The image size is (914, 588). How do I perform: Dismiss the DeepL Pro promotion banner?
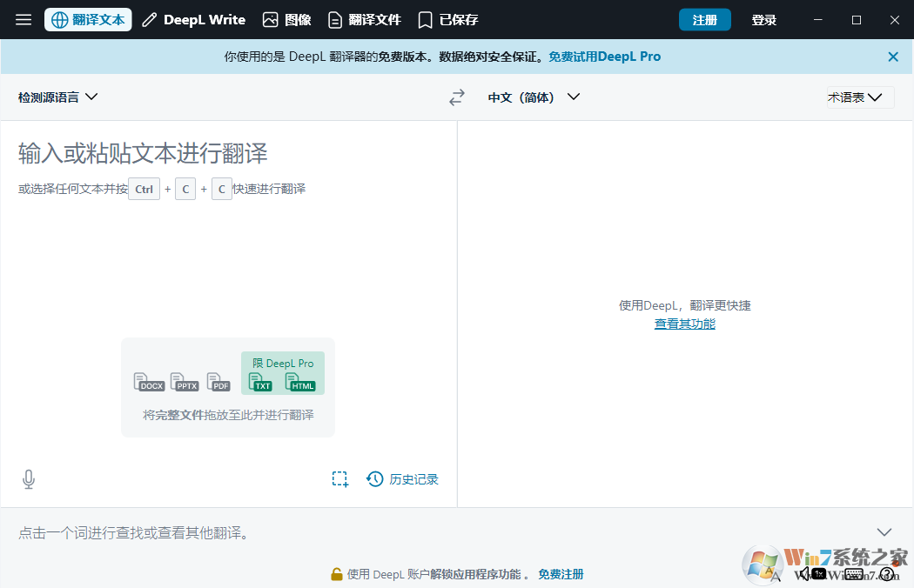[x=892, y=56]
